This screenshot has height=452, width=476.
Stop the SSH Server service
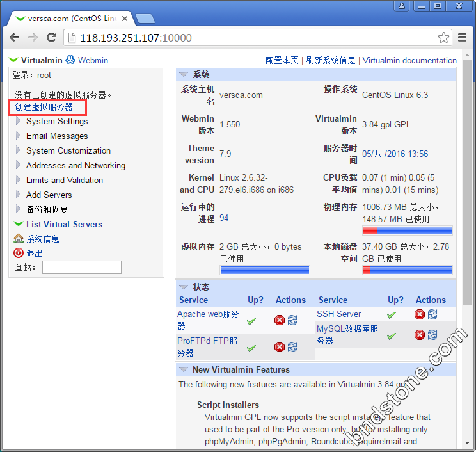click(x=420, y=314)
